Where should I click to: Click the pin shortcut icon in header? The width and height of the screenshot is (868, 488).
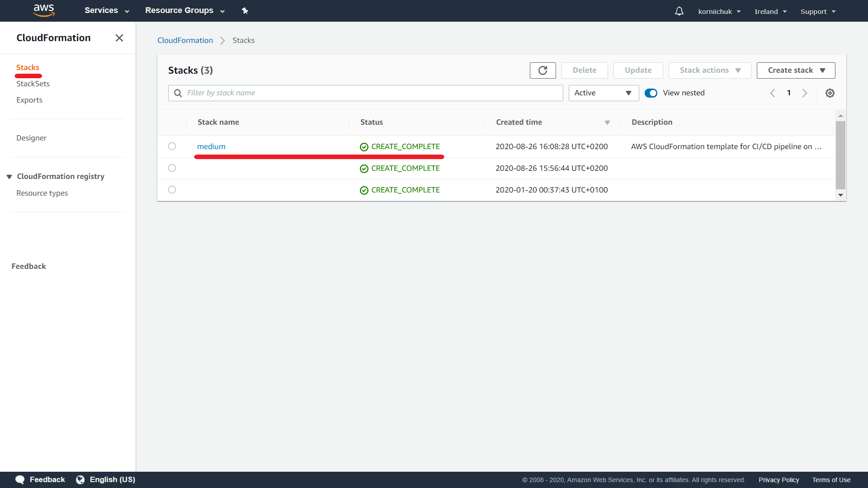click(x=245, y=11)
